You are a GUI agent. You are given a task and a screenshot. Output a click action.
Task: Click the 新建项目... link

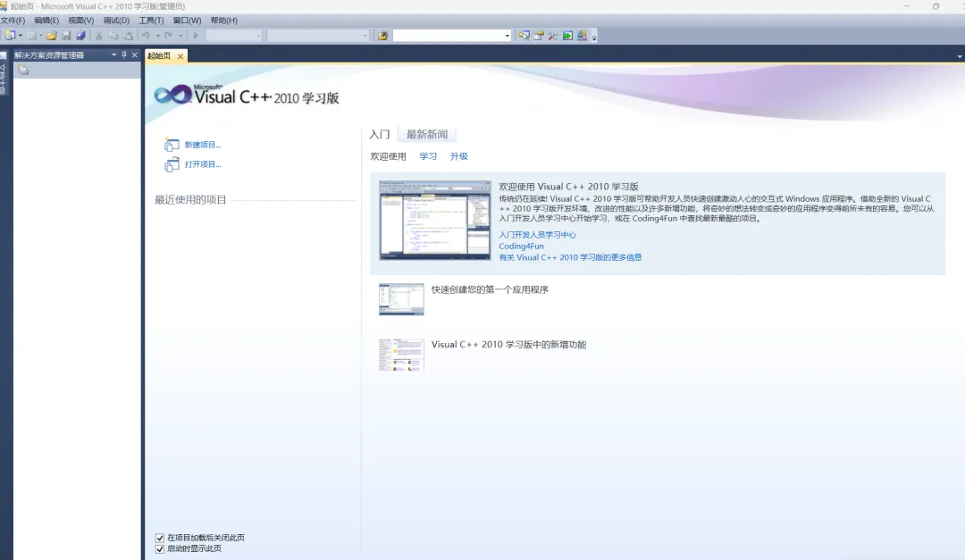(203, 145)
